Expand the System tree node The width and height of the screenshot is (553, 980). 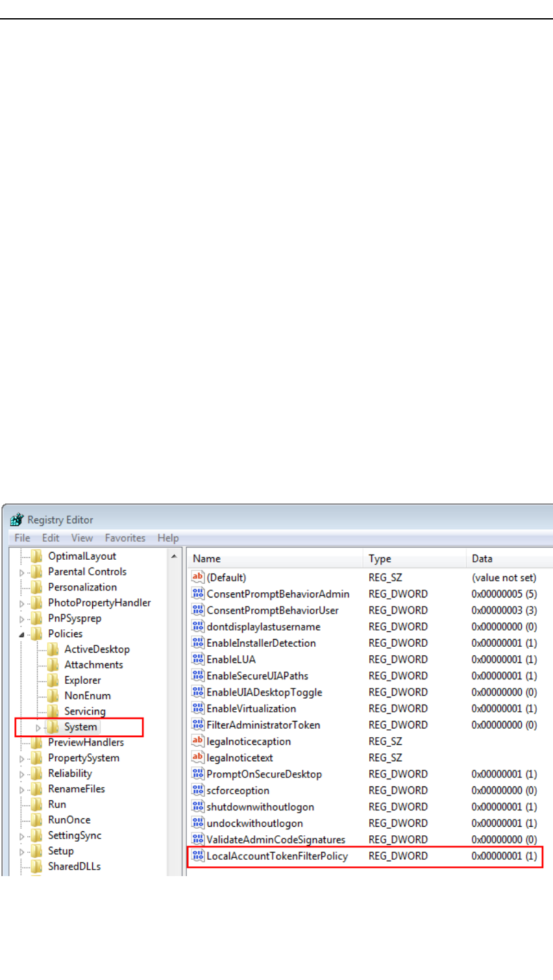pos(38,728)
